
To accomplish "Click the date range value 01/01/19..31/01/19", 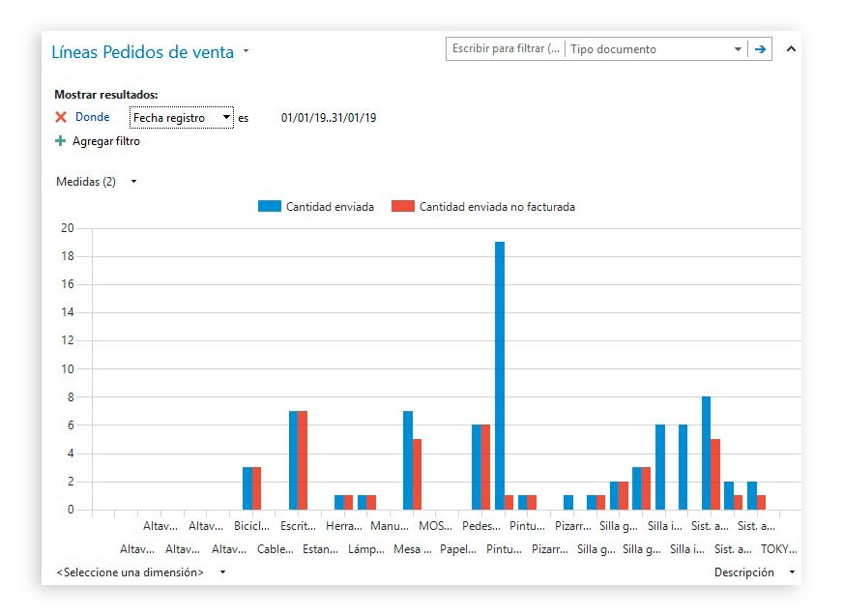I will point(330,117).
